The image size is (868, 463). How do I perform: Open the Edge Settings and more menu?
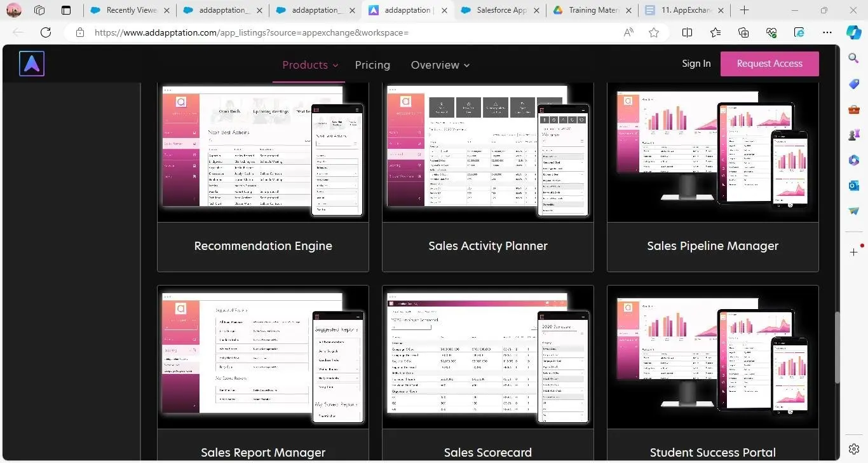(x=827, y=32)
